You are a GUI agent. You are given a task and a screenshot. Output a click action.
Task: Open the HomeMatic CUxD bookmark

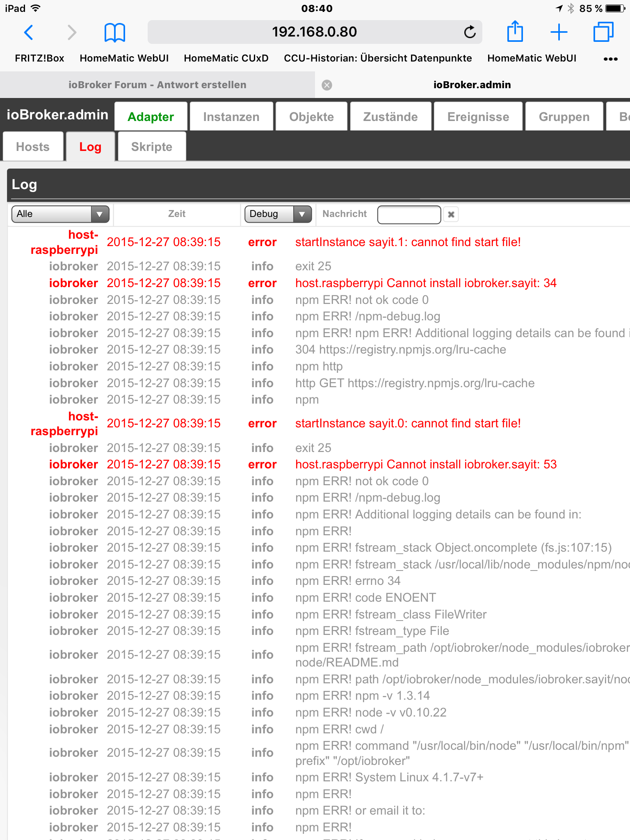[x=226, y=58]
